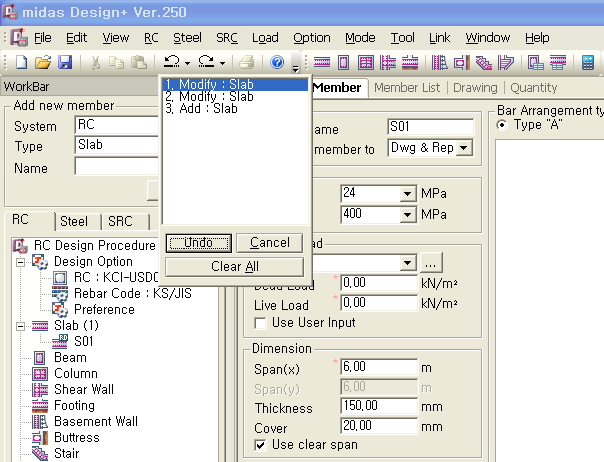
Task: Click the Open folder toolbar icon
Action: coord(43,62)
